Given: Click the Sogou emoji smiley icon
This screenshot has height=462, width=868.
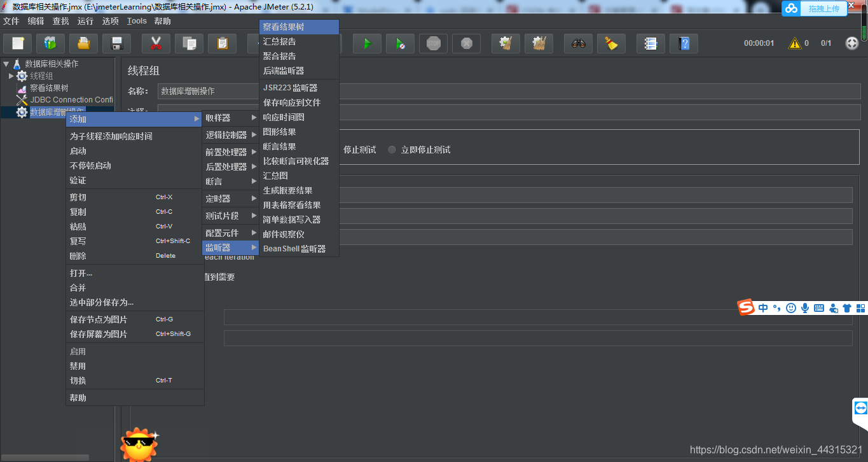Looking at the screenshot, I should coord(791,308).
